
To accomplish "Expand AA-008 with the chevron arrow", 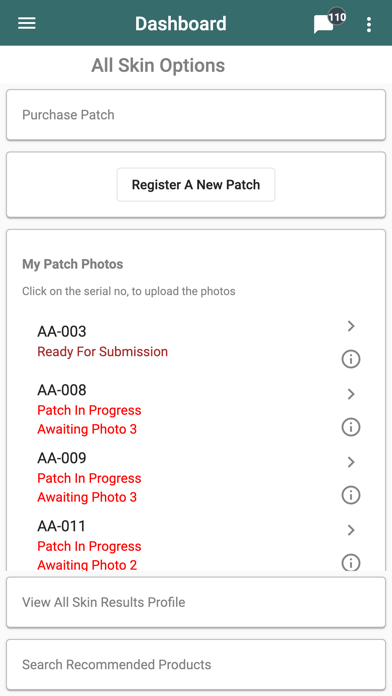I will click(x=351, y=394).
